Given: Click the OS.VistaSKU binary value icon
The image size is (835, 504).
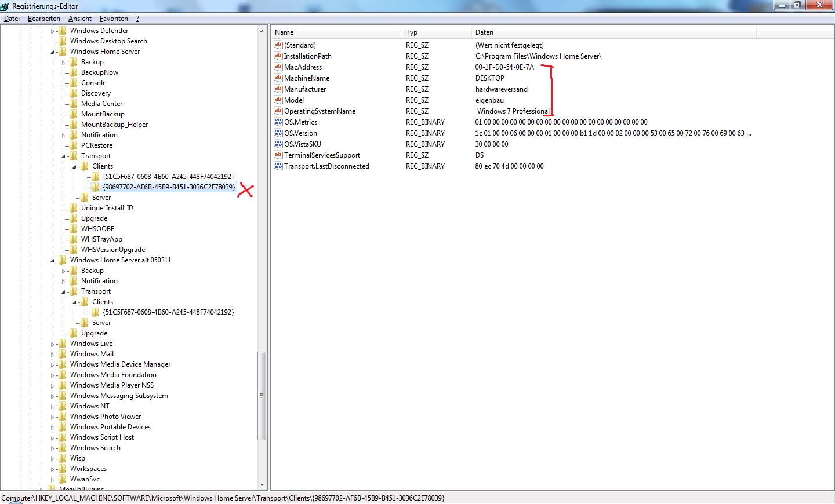Looking at the screenshot, I should click(x=278, y=144).
